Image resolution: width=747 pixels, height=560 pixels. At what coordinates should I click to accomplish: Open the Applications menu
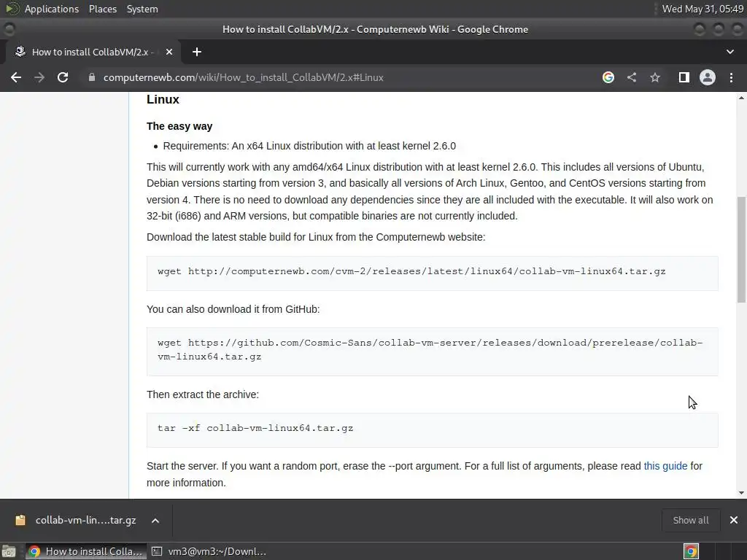point(52,9)
